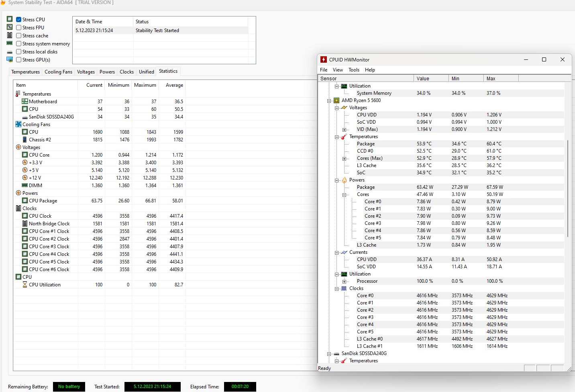Click the AMD Ryzen 5 5600 processor icon
Viewport: 575px width, 392px height.
(x=336, y=100)
